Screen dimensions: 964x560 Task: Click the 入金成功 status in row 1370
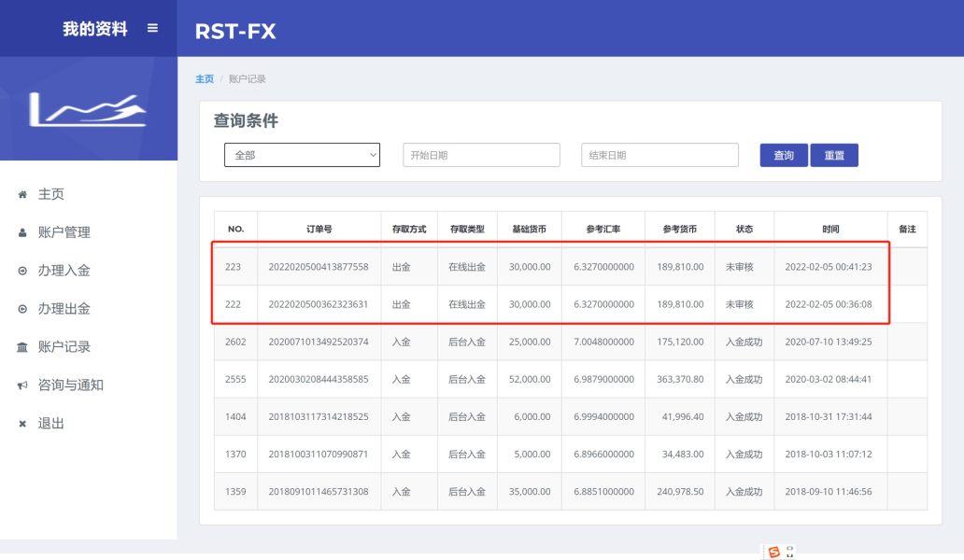744,454
